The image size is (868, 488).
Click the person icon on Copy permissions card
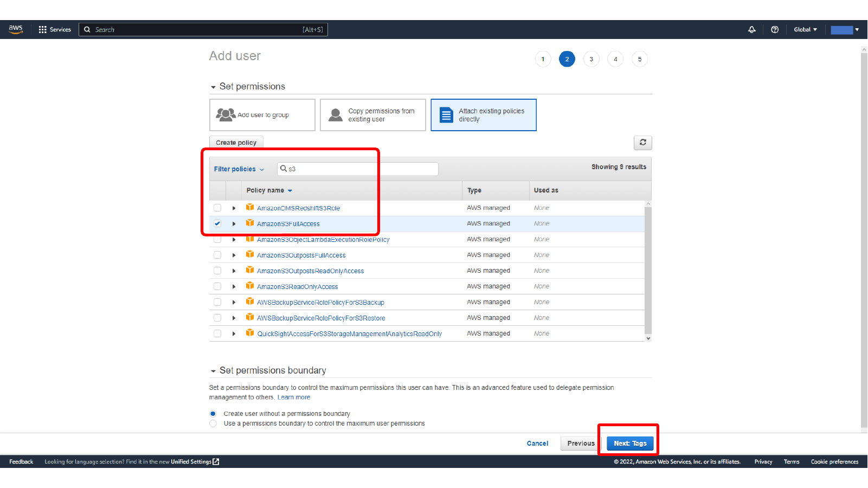[x=336, y=115]
